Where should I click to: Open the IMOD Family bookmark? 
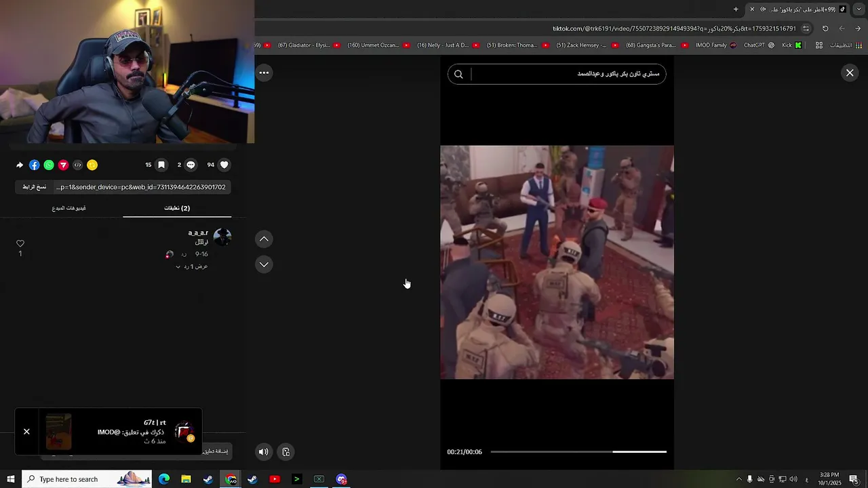point(716,45)
